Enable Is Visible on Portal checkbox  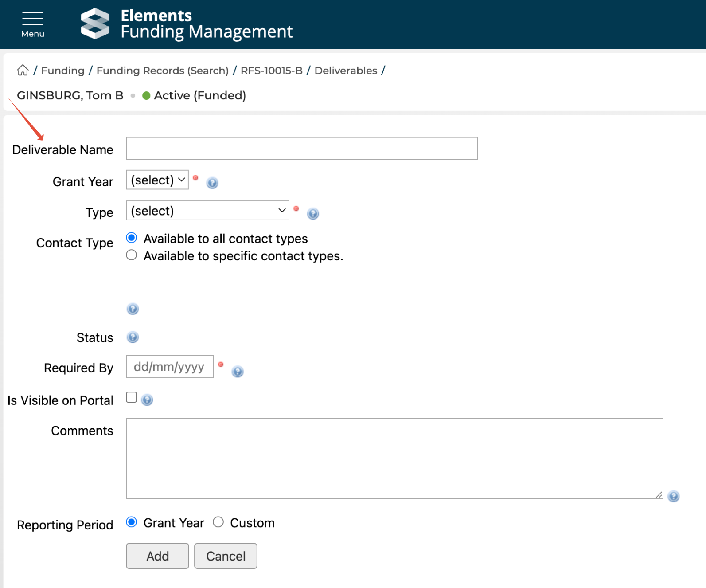(x=132, y=397)
